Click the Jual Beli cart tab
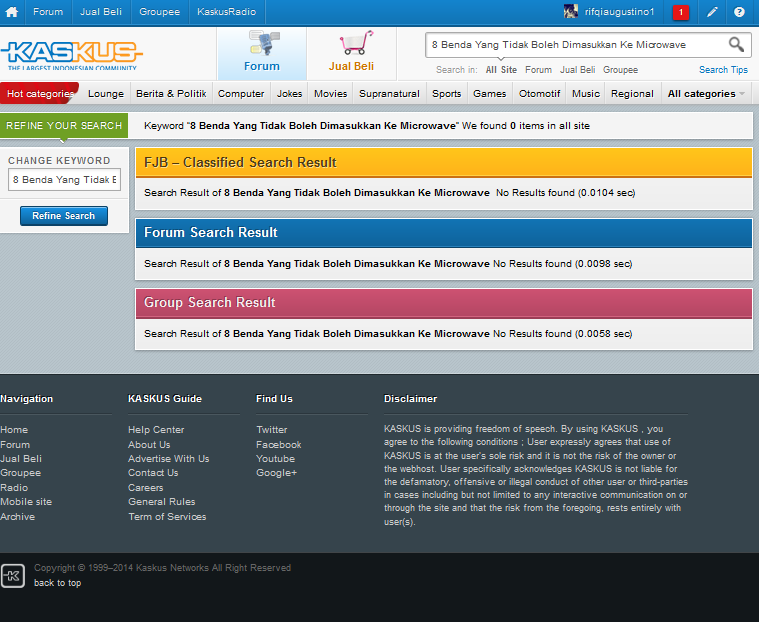 351,53
